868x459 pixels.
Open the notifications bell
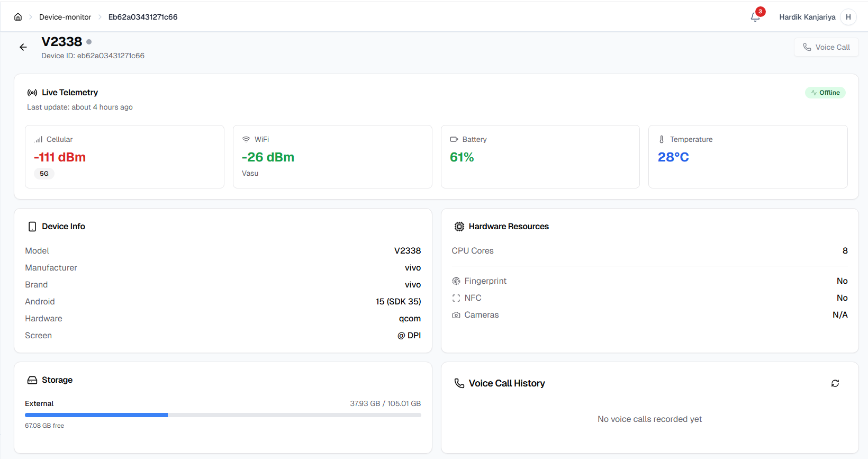755,17
